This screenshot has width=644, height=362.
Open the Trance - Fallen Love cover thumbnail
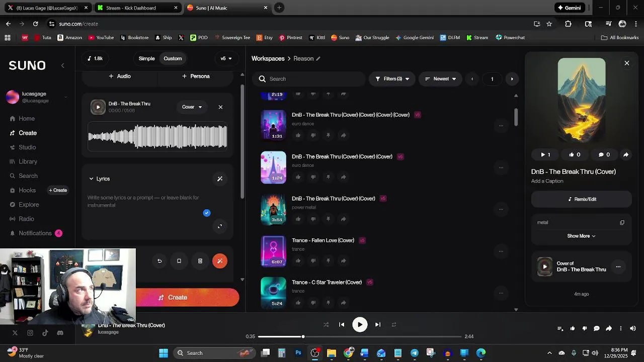[x=273, y=251]
